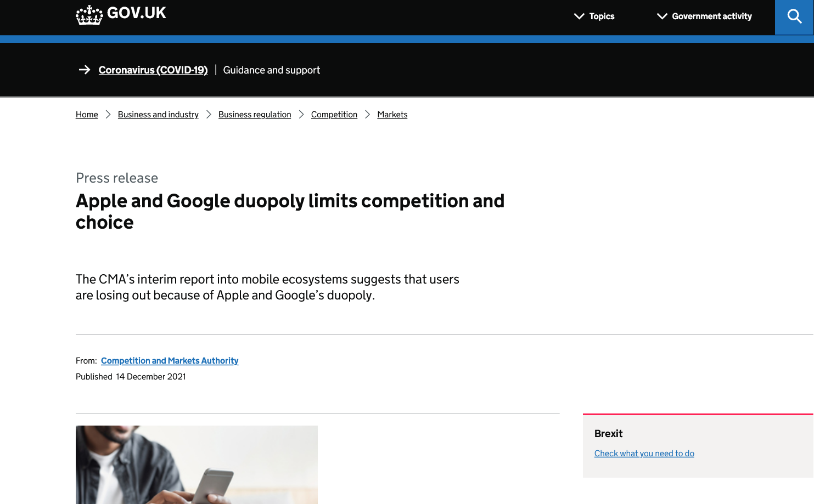Click the chevron separator after Home breadcrumb

point(108,114)
